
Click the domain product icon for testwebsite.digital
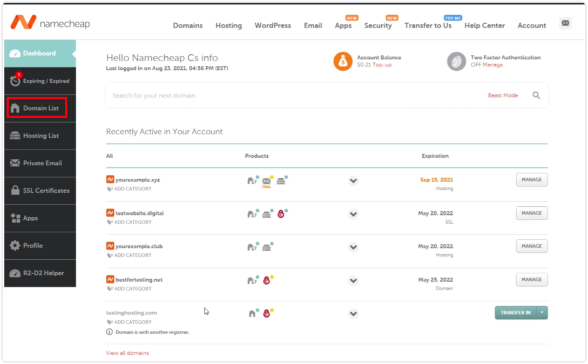click(x=252, y=214)
